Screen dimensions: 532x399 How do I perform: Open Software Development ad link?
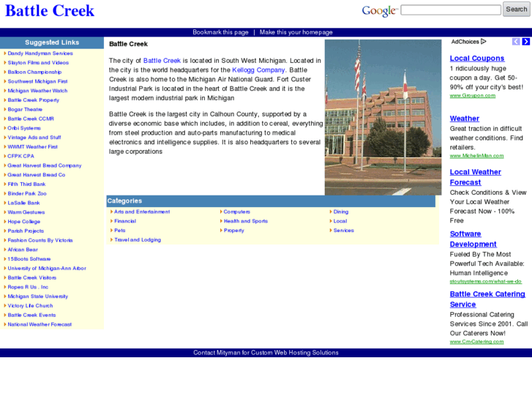coord(473,239)
